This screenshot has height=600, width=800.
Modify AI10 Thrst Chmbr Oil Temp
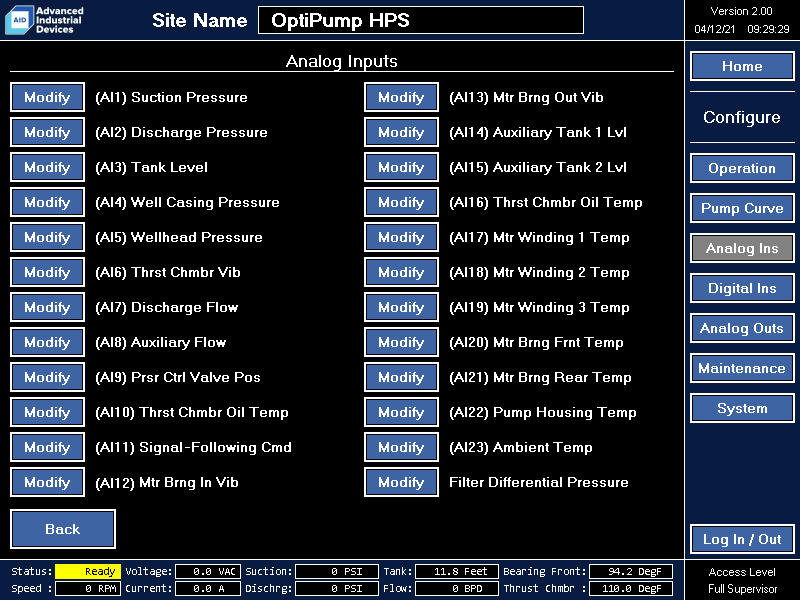(x=47, y=412)
